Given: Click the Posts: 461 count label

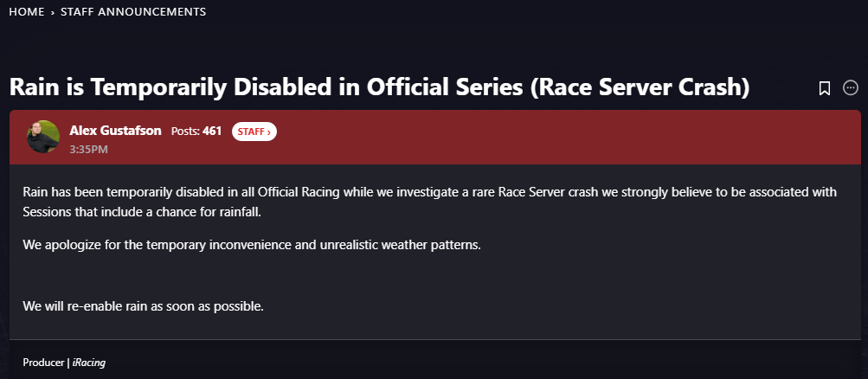Looking at the screenshot, I should 185,131.
